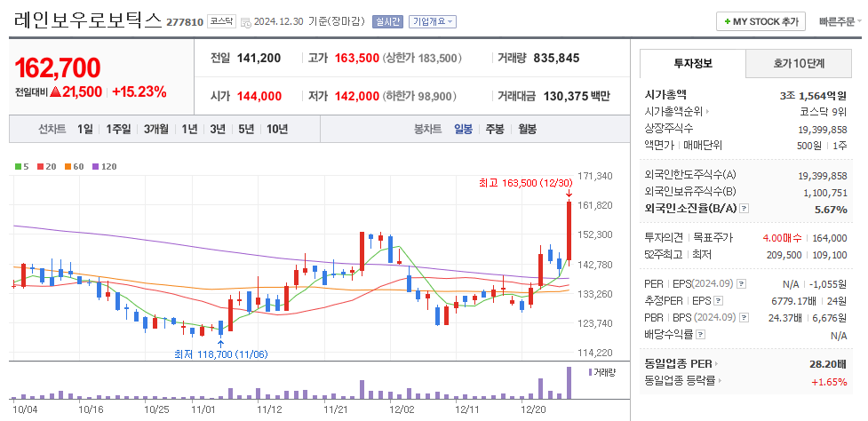Select the 3년 line chart period
This screenshot has height=421, width=868.
click(x=217, y=130)
